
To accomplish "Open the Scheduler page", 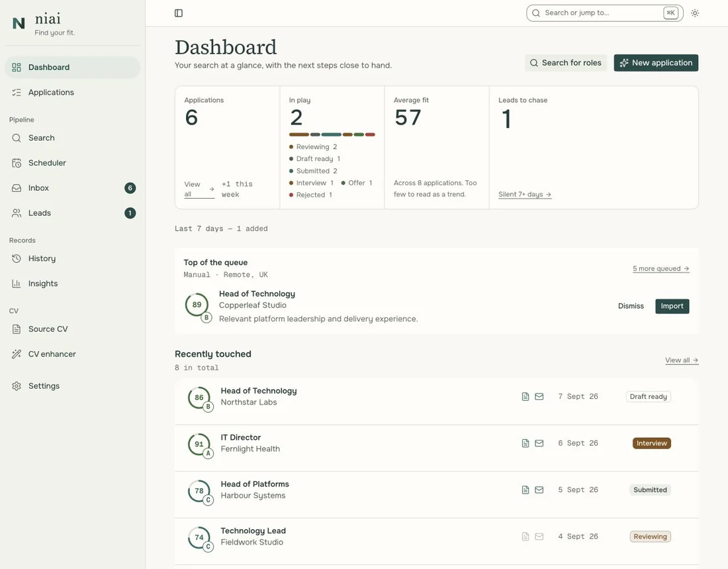I will pos(72,163).
